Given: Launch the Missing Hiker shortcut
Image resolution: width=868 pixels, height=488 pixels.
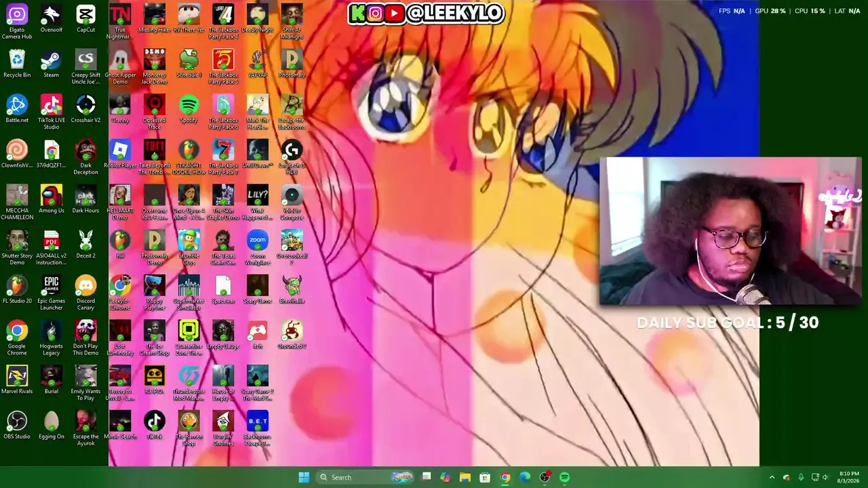Looking at the screenshot, I should [x=154, y=19].
